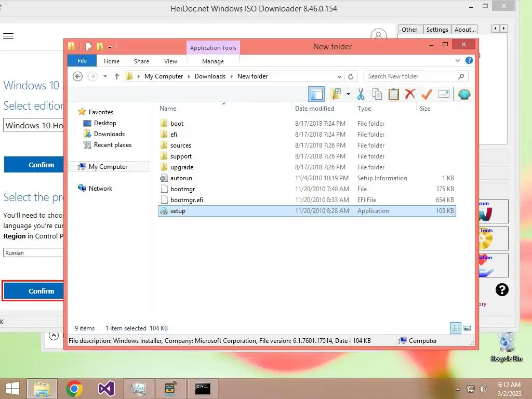Open the File menu tab
This screenshot has width=532, height=399.
click(x=82, y=61)
